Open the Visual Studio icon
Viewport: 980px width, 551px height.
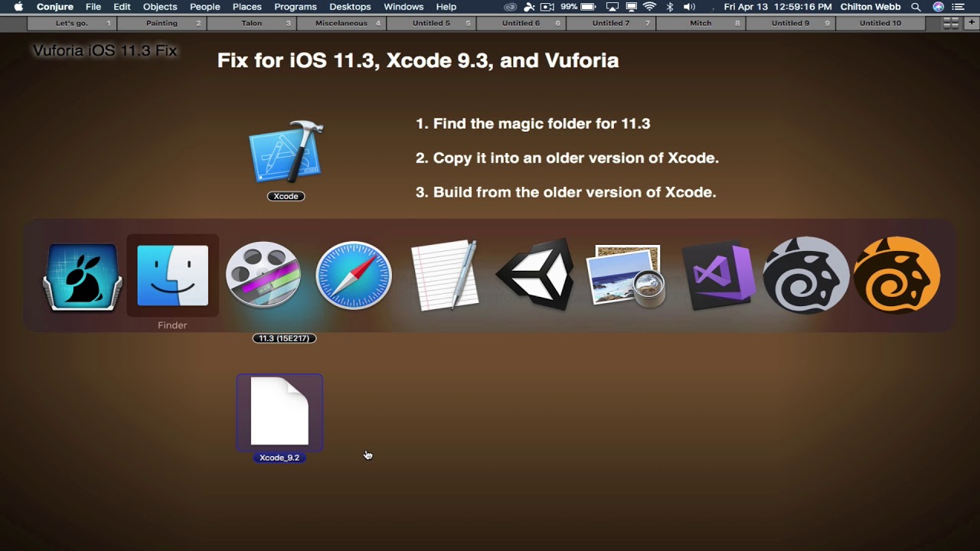[718, 275]
